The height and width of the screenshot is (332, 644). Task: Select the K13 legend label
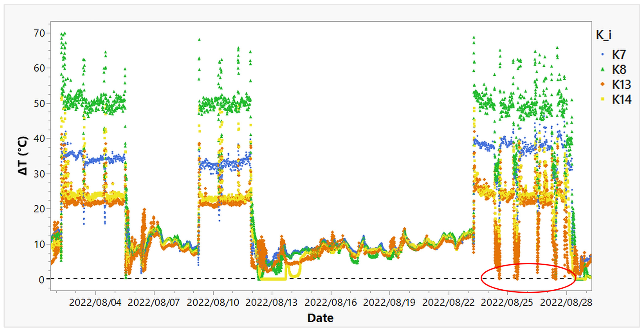(x=621, y=85)
